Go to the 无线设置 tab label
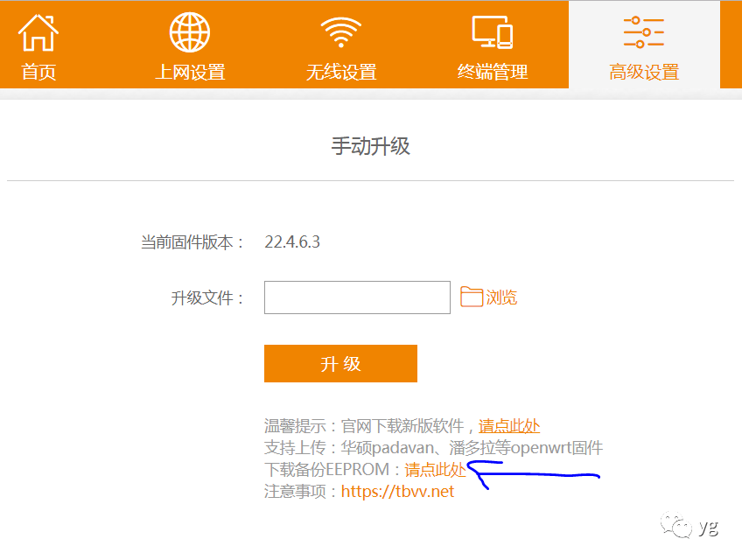This screenshot has width=742, height=560. 341,73
